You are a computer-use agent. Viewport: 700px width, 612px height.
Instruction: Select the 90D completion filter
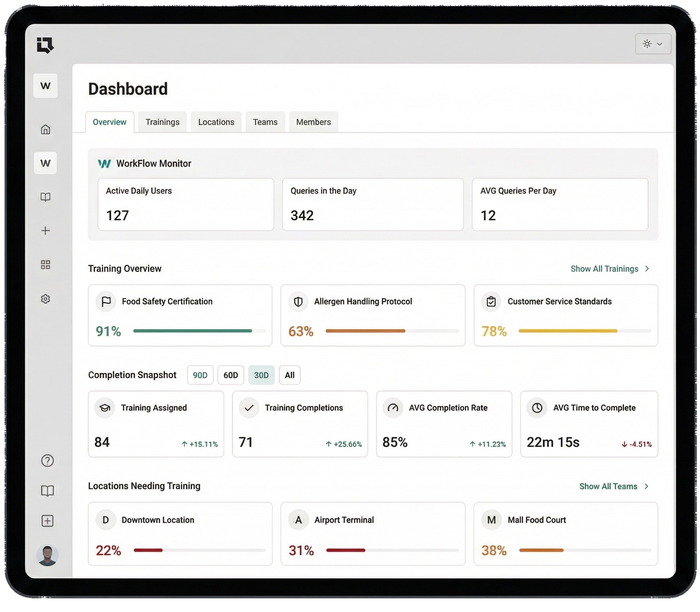200,375
